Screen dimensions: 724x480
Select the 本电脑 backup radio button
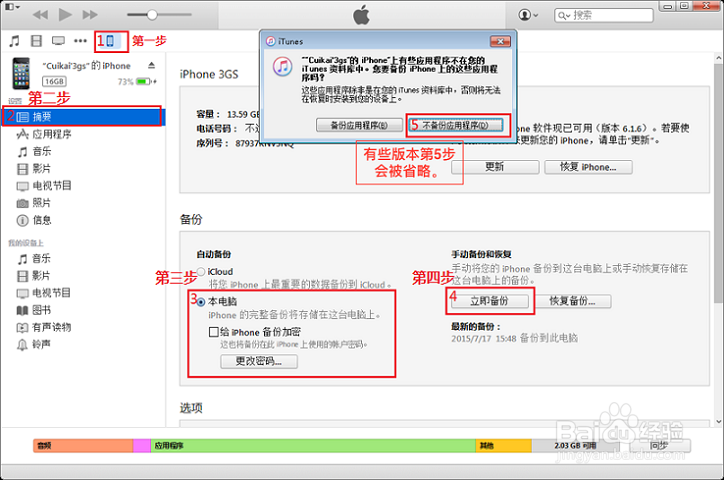[201, 302]
